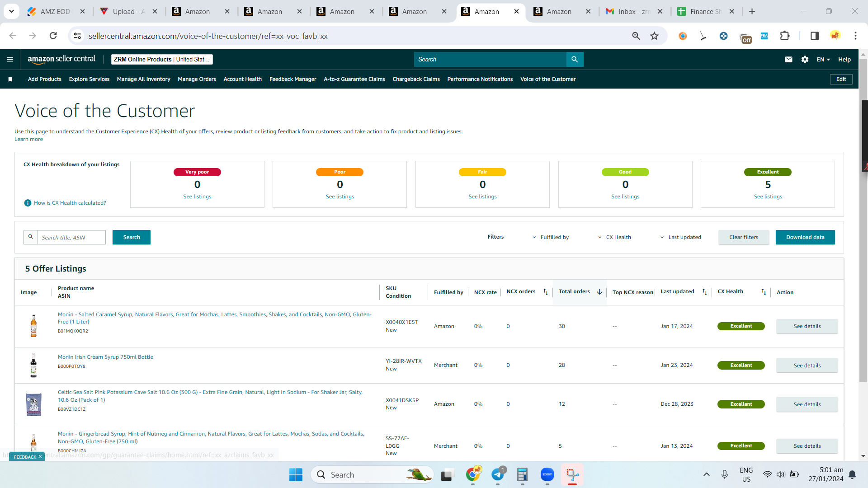The image size is (868, 488).
Task: Click Clear filters button
Action: tap(744, 237)
